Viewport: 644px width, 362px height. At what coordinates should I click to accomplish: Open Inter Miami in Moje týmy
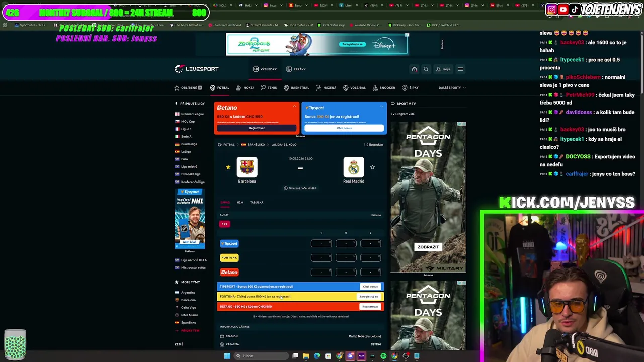[x=186, y=315]
